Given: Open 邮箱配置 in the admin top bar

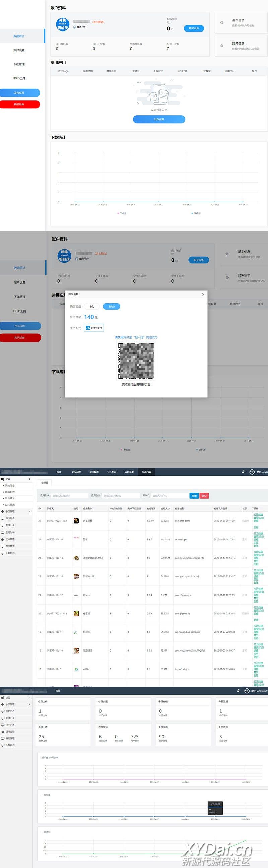Looking at the screenshot, I should pos(94,472).
